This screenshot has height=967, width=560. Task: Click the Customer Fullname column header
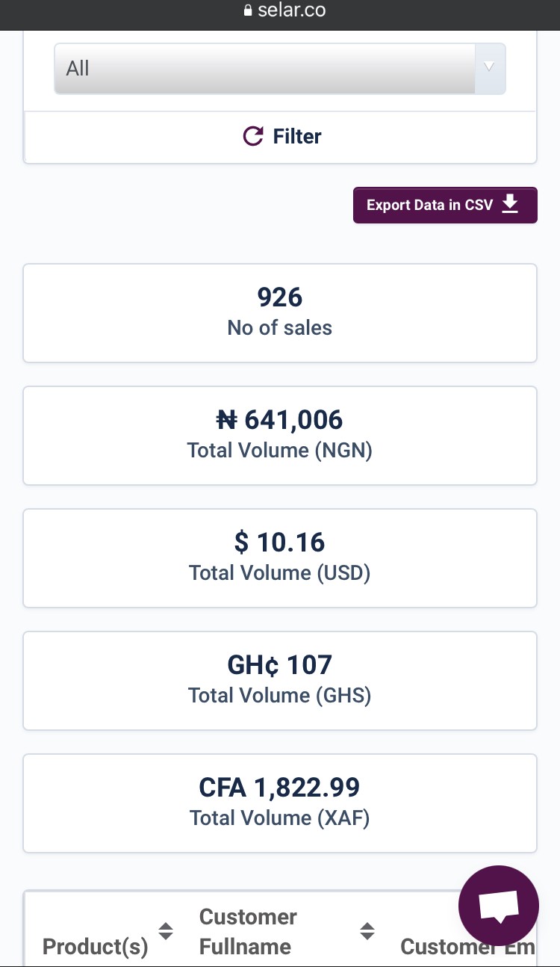(248, 932)
